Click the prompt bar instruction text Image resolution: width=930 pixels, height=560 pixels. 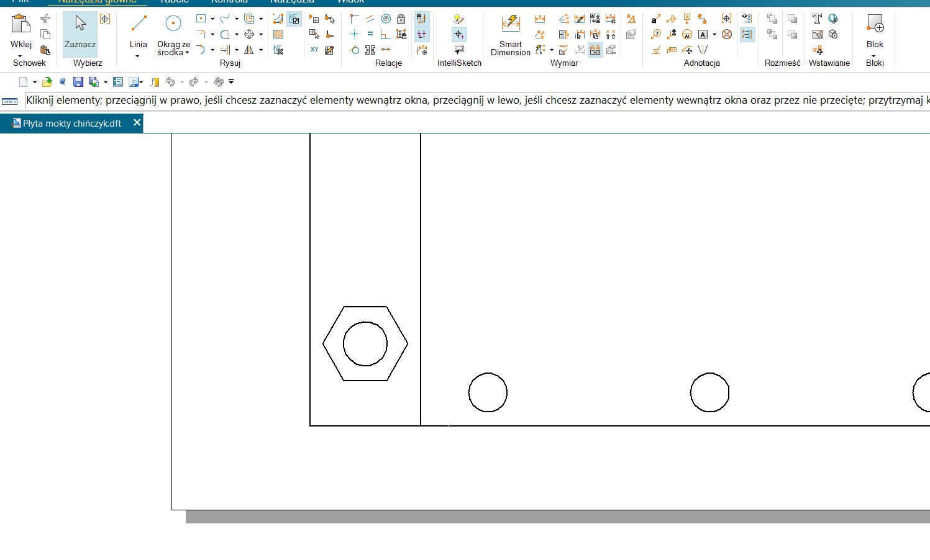click(477, 100)
